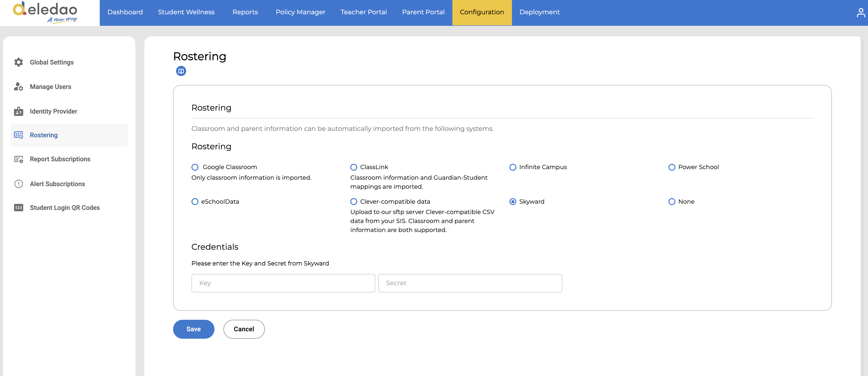Image resolution: width=868 pixels, height=376 pixels.
Task: Click the Save button
Action: (x=193, y=329)
